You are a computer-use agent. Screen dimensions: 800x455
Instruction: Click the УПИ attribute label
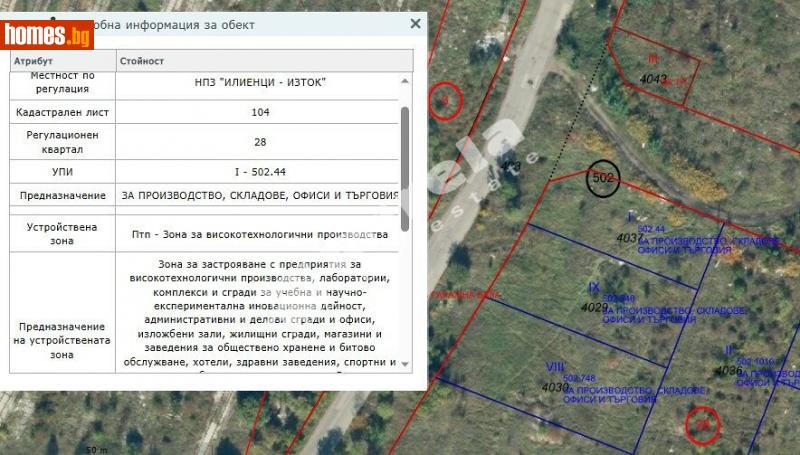[62, 172]
